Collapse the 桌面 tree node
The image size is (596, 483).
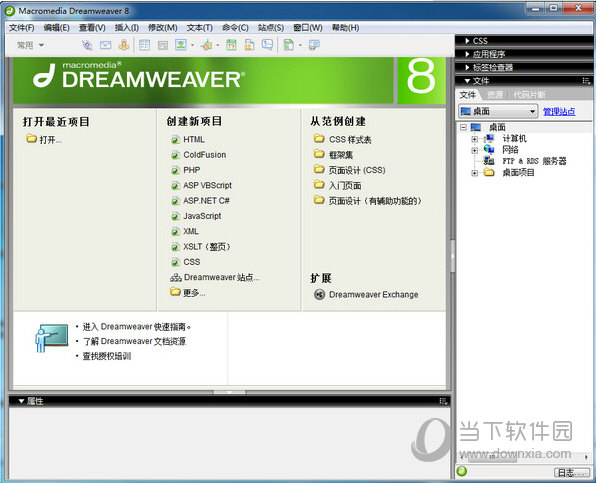[x=463, y=127]
